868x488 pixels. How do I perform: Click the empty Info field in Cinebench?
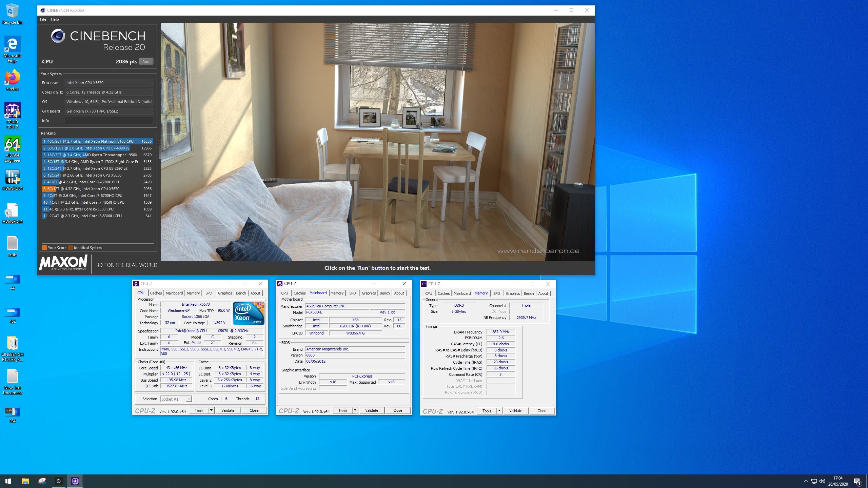[x=109, y=121]
